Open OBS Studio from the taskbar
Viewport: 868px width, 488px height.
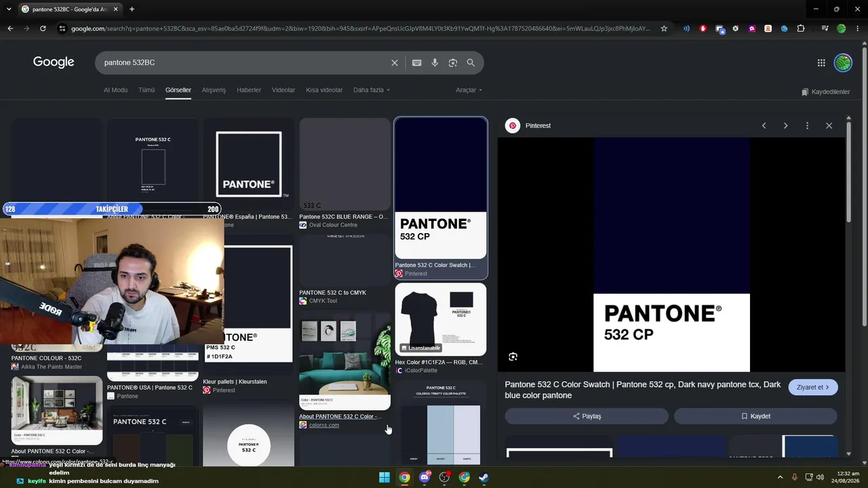point(444,477)
